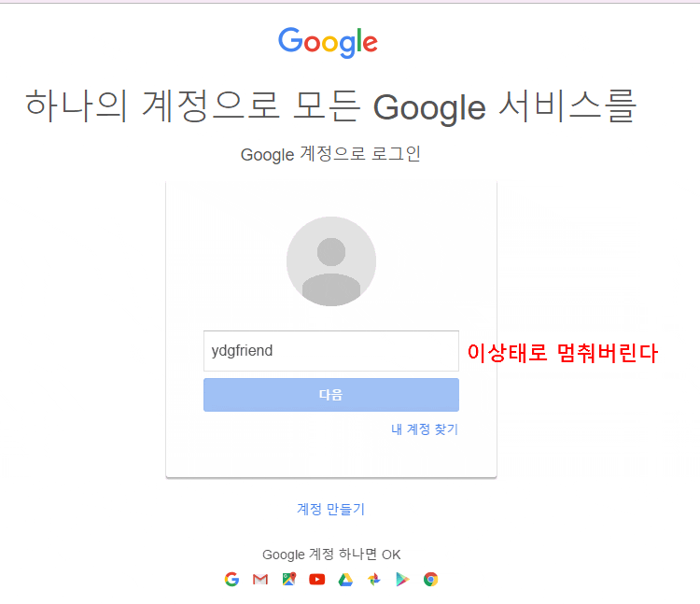The image size is (700, 604).
Task: Click the heading 하나의 계정으로 모든 Google 서비스를
Action: [x=330, y=106]
